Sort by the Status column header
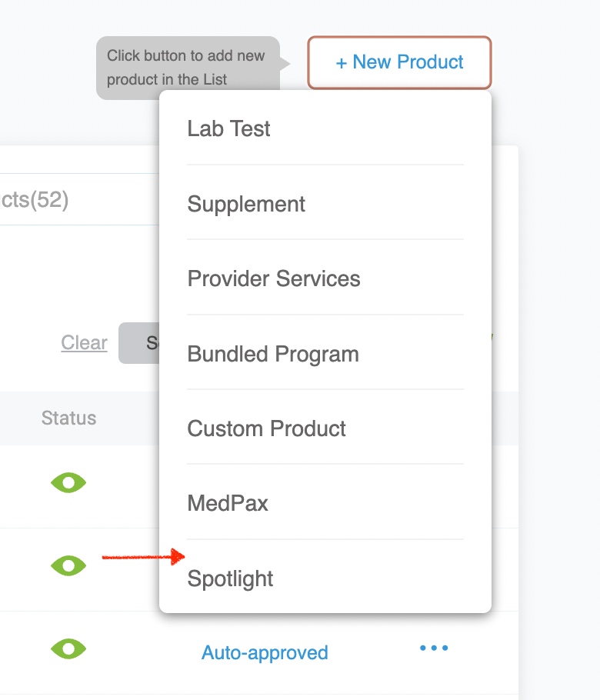 click(68, 418)
